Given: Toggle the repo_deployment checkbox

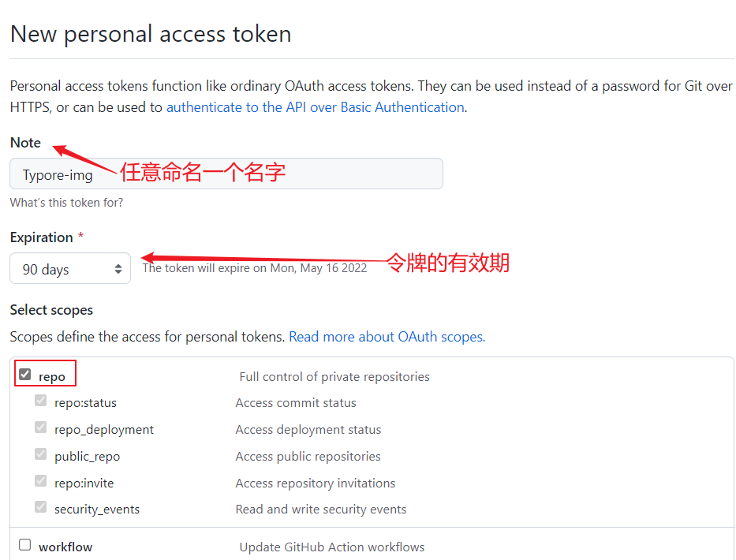Looking at the screenshot, I should (41, 427).
